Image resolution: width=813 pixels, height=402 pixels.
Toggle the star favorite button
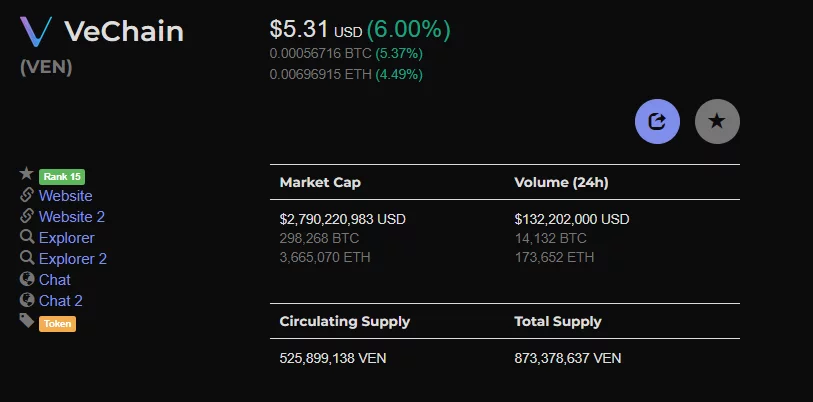click(717, 121)
